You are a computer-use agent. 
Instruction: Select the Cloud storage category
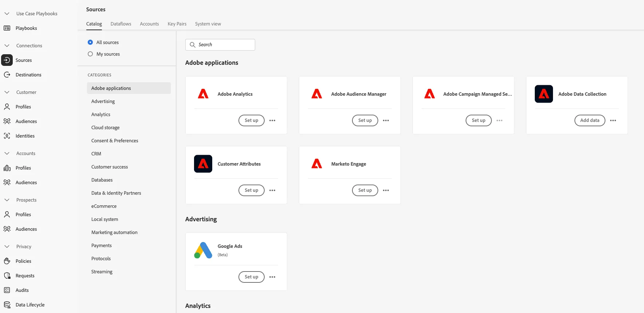129,127
